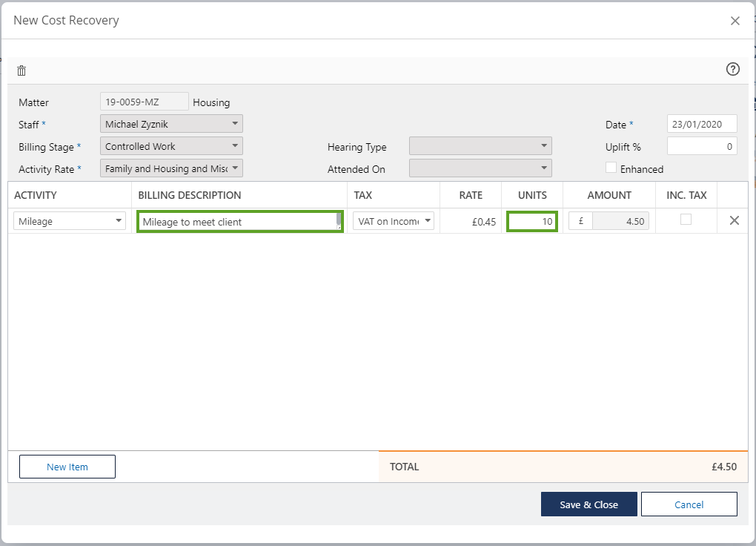The height and width of the screenshot is (546, 756).
Task: Expand the Billing Stage dropdown
Action: (171, 146)
